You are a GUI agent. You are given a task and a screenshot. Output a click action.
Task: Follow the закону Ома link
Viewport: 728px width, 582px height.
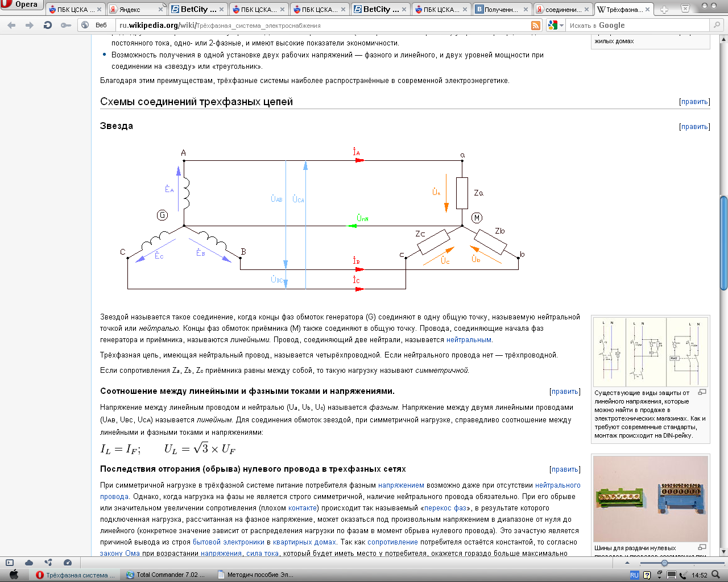tap(120, 554)
